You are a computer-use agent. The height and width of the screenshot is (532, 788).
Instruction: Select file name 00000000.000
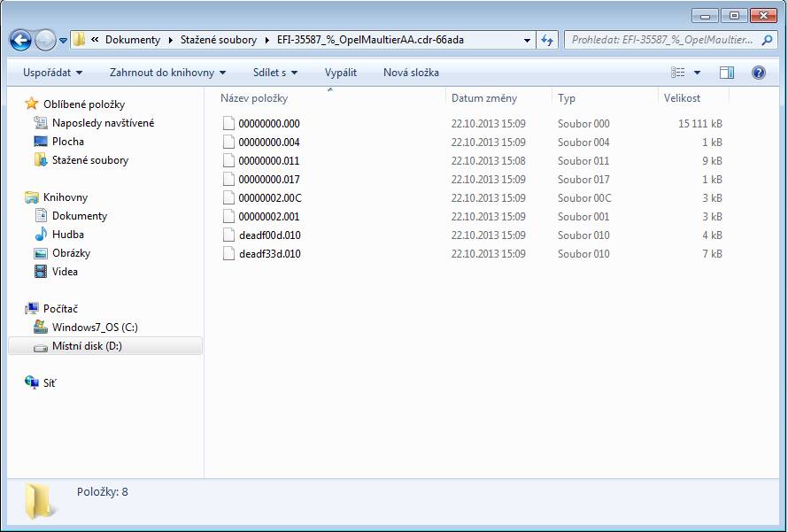click(x=269, y=124)
